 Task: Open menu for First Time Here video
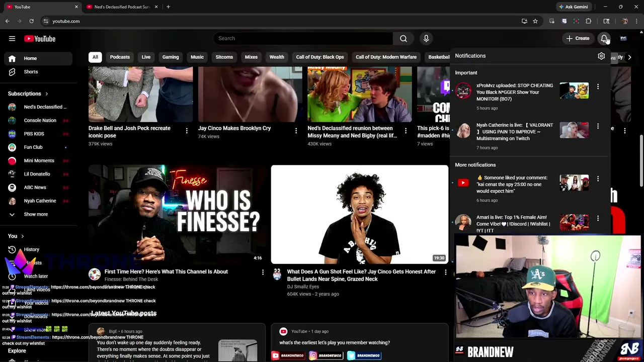click(x=263, y=272)
